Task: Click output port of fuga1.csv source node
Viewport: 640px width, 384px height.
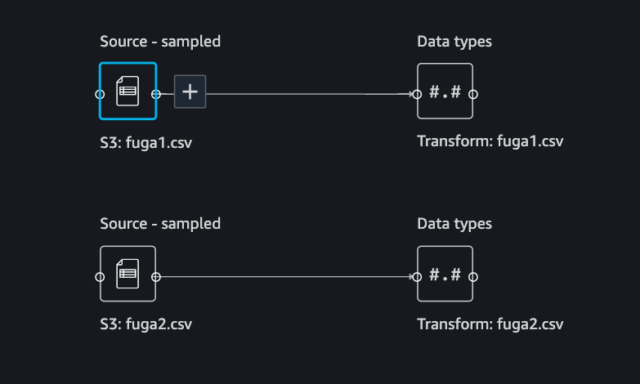Action: [156, 94]
